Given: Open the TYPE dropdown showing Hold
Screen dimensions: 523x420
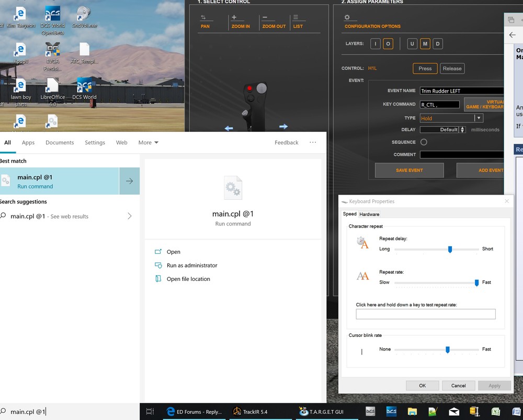Looking at the screenshot, I should coord(451,118).
